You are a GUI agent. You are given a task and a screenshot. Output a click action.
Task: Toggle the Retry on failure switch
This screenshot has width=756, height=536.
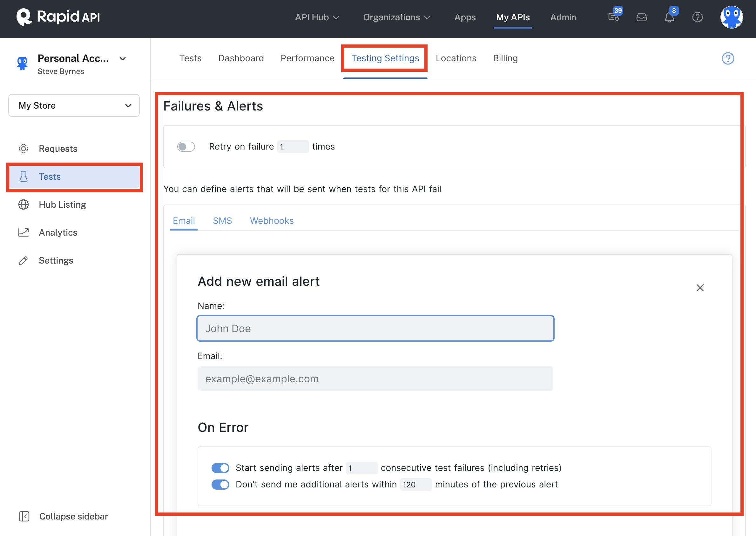187,146
